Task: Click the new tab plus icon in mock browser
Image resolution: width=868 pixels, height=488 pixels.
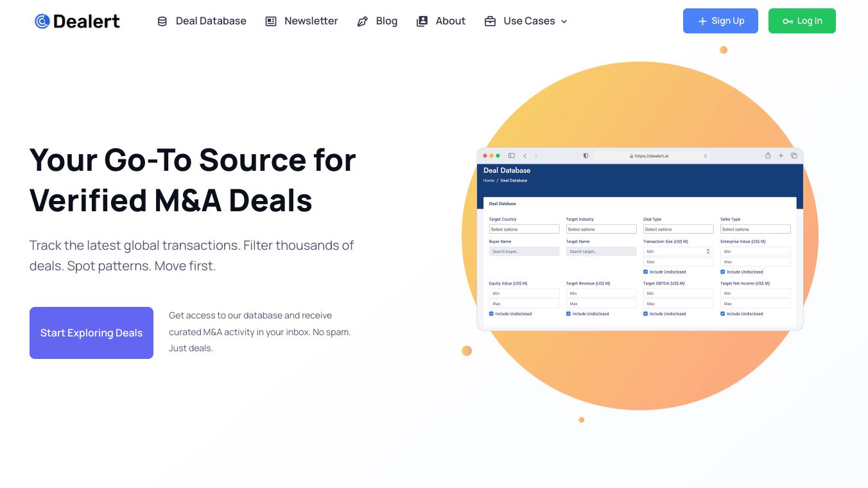Action: 781,155
